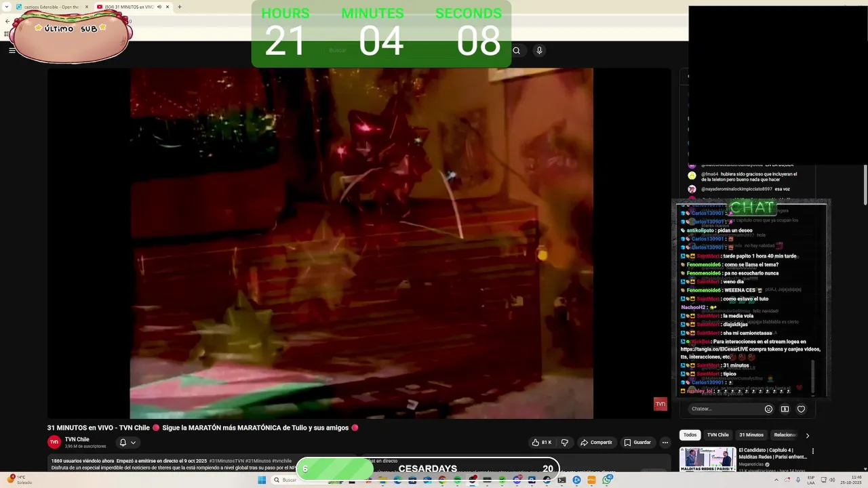The height and width of the screenshot is (488, 868).
Task: Like the video with 81 K likes
Action: [x=542, y=443]
